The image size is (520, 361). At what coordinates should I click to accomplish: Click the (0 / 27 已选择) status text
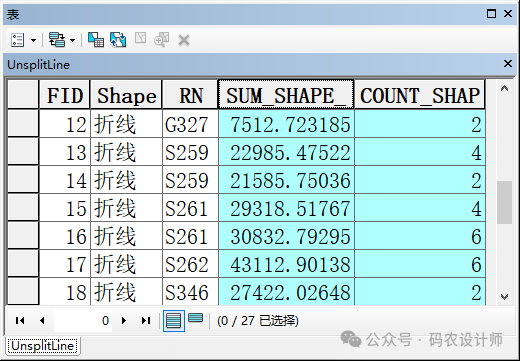coord(258,321)
